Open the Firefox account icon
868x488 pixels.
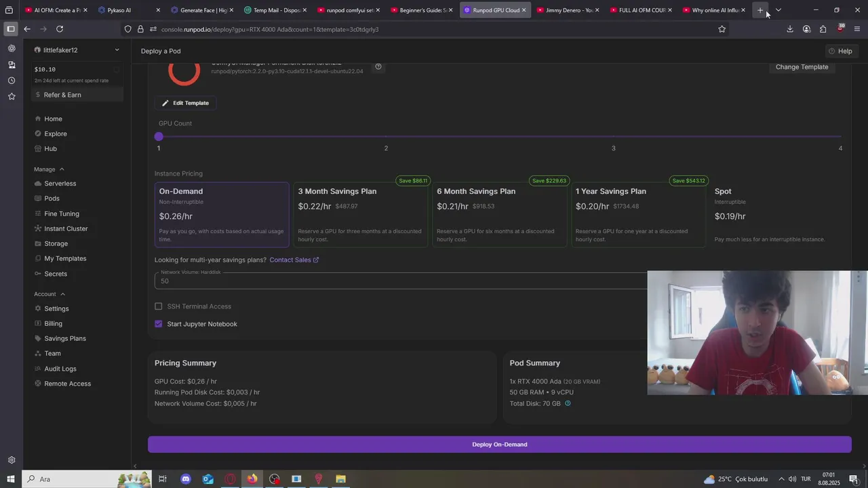[806, 29]
